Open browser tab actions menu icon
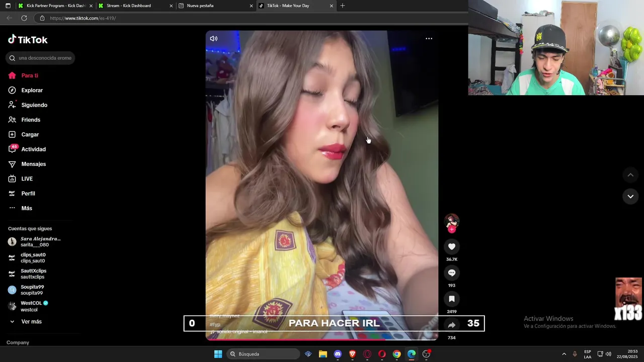644x362 pixels. 8,6
